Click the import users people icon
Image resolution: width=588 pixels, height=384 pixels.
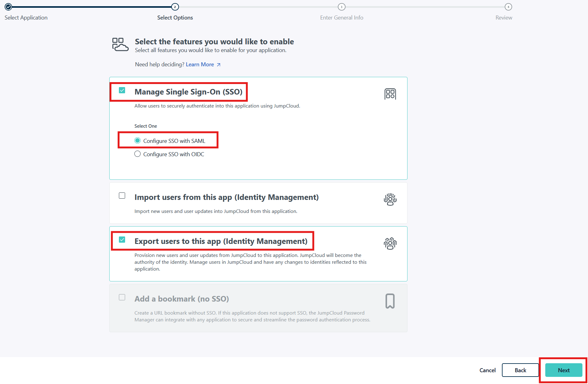point(390,199)
